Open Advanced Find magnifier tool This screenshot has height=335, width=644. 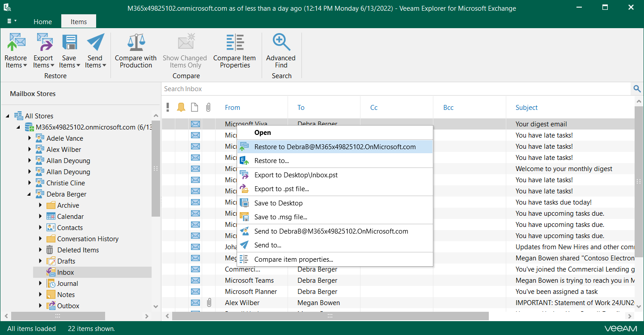pyautogui.click(x=281, y=50)
